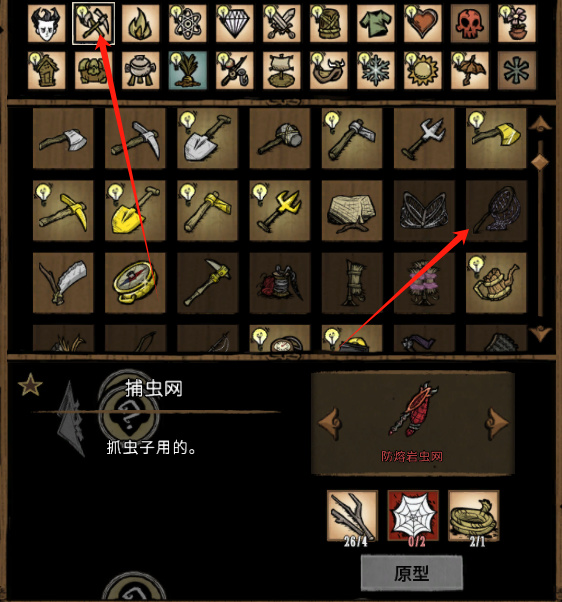Open the Tools crafting category tab

[93, 23]
